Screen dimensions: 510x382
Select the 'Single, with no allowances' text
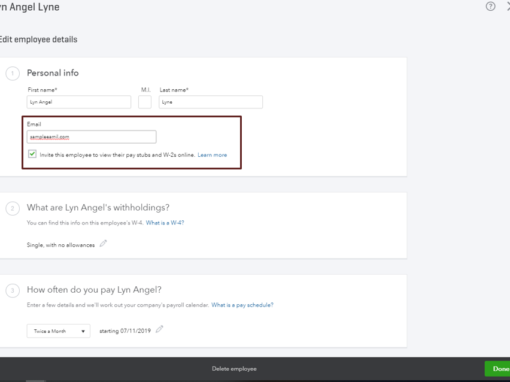61,245
